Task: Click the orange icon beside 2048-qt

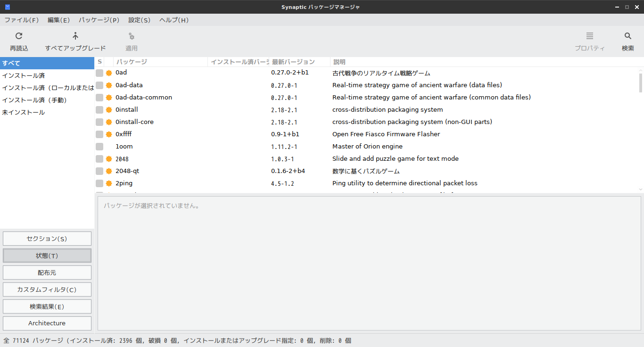Action: [x=109, y=171]
